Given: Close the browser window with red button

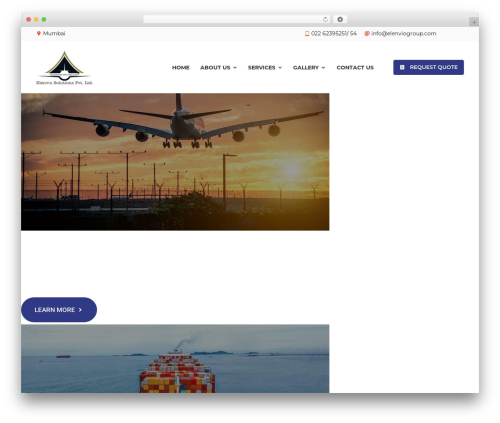Looking at the screenshot, I should 29,19.
